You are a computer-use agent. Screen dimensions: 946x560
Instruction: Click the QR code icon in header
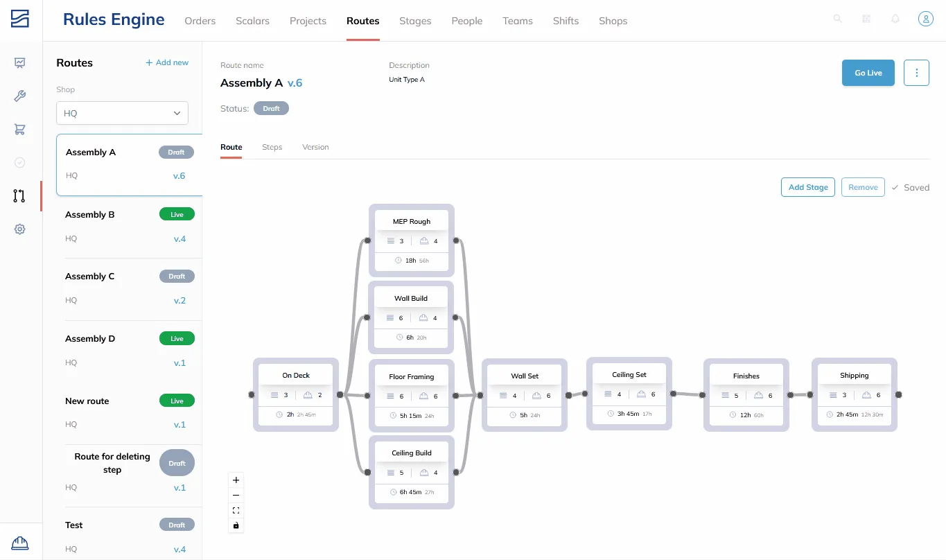(x=866, y=19)
